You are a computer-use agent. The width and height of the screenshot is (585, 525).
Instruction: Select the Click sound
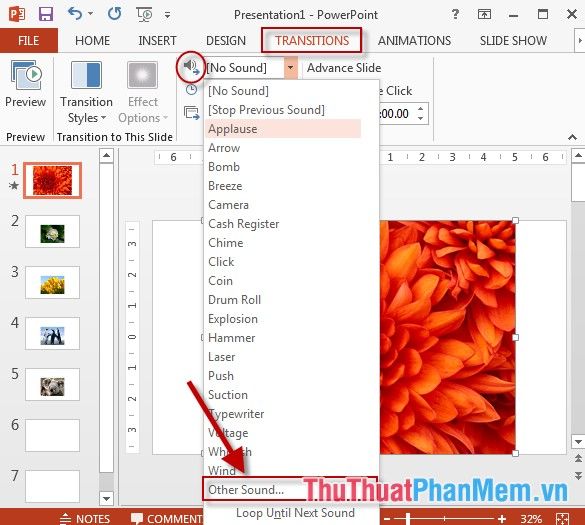tap(283, 262)
